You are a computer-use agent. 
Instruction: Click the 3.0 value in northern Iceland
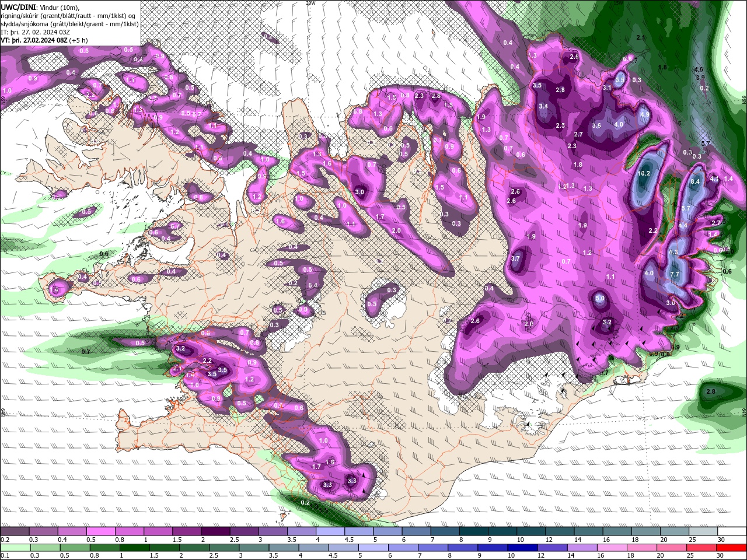point(359,192)
